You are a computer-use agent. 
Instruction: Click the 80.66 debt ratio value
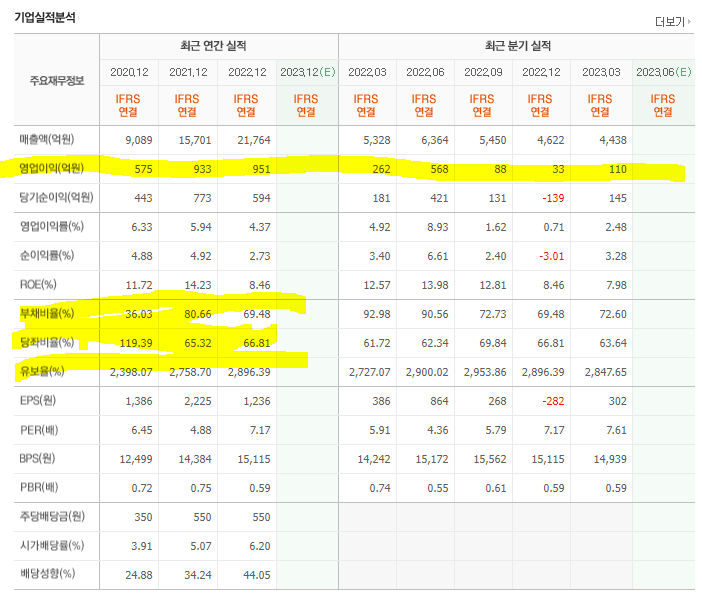pos(198,314)
